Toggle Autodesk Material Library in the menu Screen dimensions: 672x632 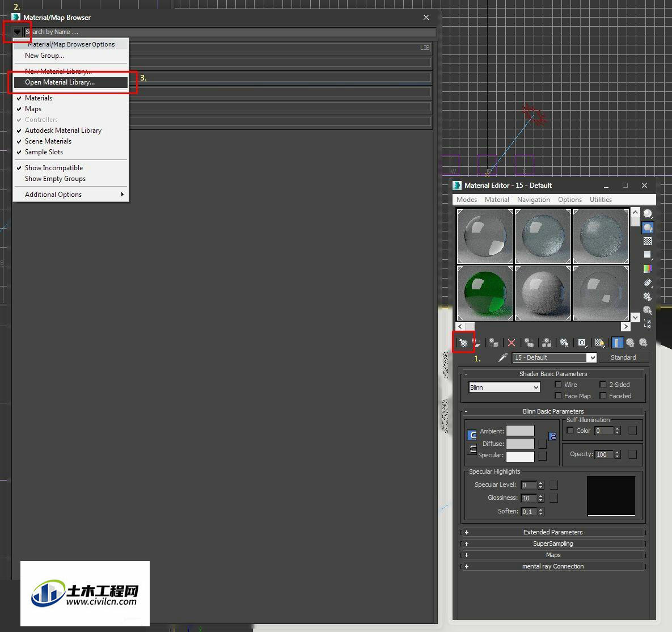click(71, 130)
